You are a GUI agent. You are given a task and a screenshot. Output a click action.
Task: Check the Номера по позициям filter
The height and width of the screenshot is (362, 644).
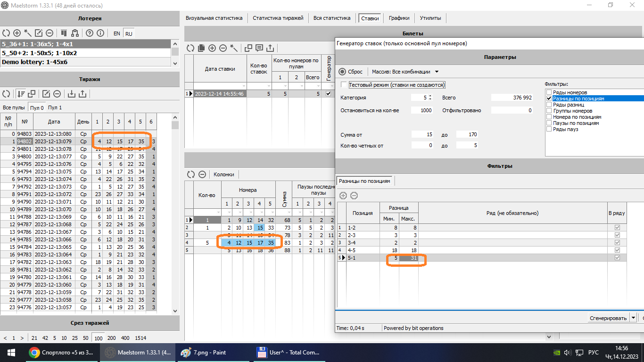549,117
